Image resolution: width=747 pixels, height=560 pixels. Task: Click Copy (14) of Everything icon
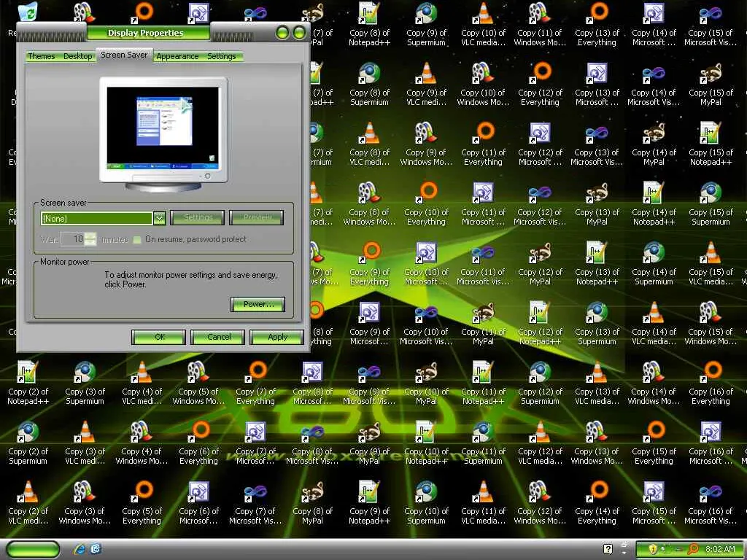597,491
